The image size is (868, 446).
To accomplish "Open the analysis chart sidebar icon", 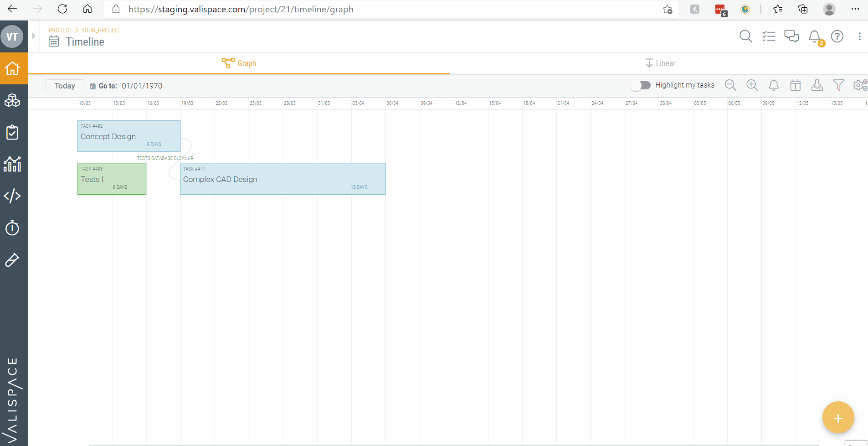I will pyautogui.click(x=12, y=164).
